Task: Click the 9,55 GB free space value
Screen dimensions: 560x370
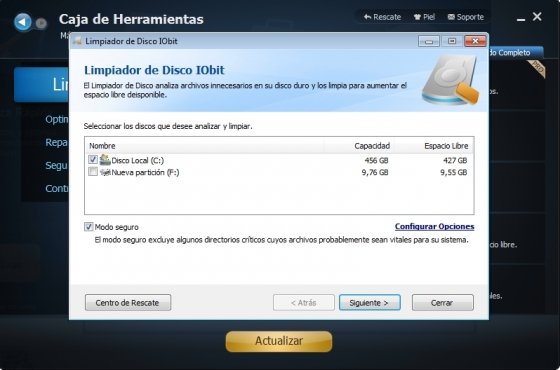Action: pos(454,172)
